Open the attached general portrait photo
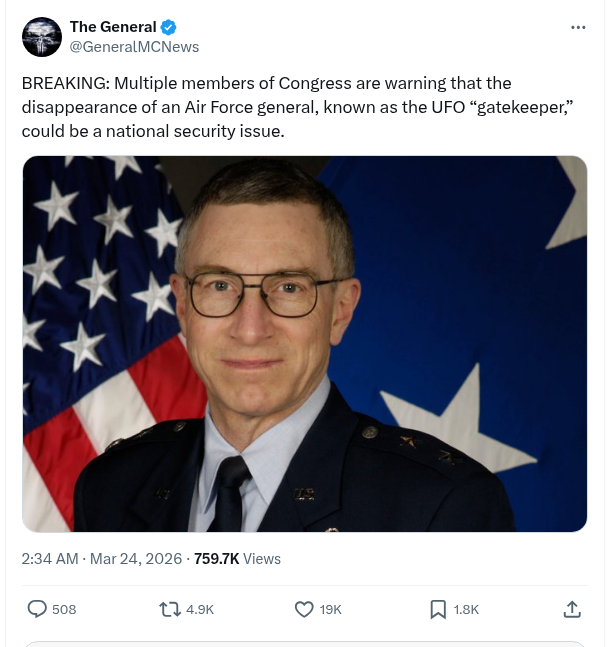Screen dimensions: 608x647 pos(305,344)
